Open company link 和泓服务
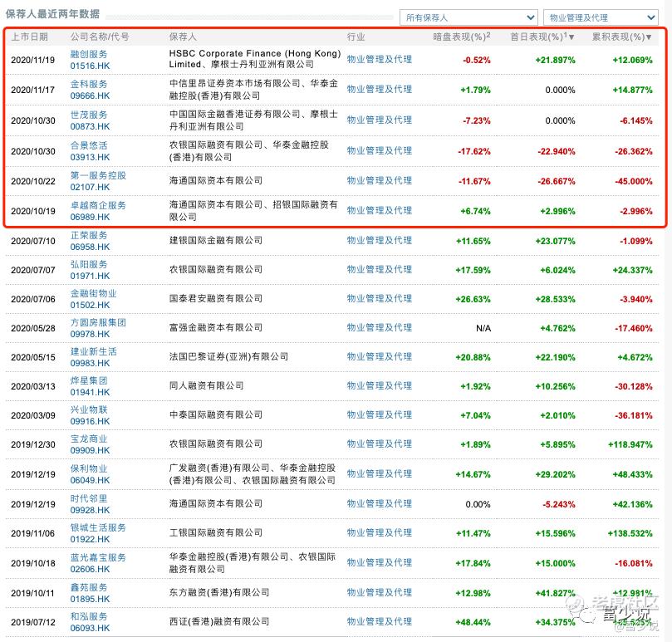 pos(89,617)
